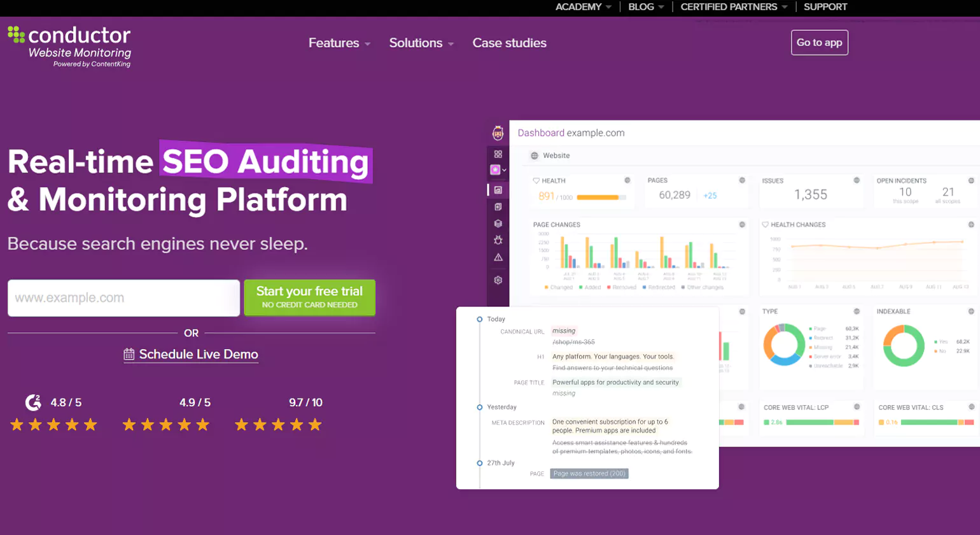Select the dashboard chart icon in sidebar
The height and width of the screenshot is (535, 980).
498,190
